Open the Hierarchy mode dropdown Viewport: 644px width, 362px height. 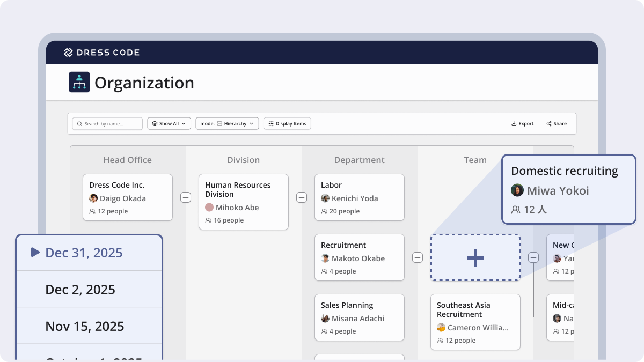227,124
